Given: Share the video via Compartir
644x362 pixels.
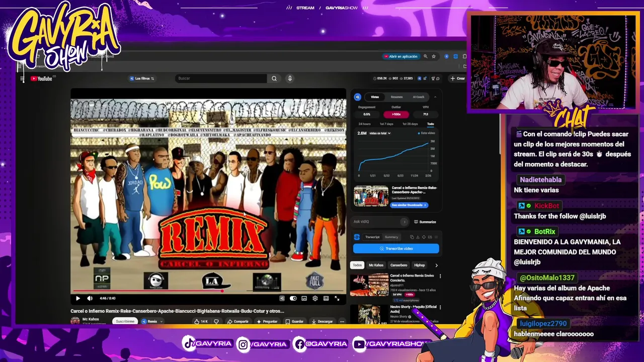Looking at the screenshot, I should click(237, 321).
